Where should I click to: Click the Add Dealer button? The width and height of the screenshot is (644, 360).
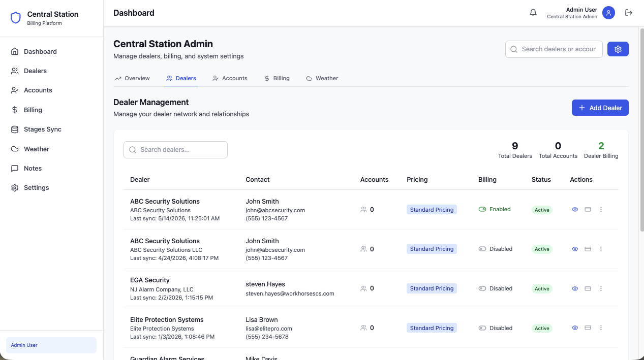pos(600,108)
